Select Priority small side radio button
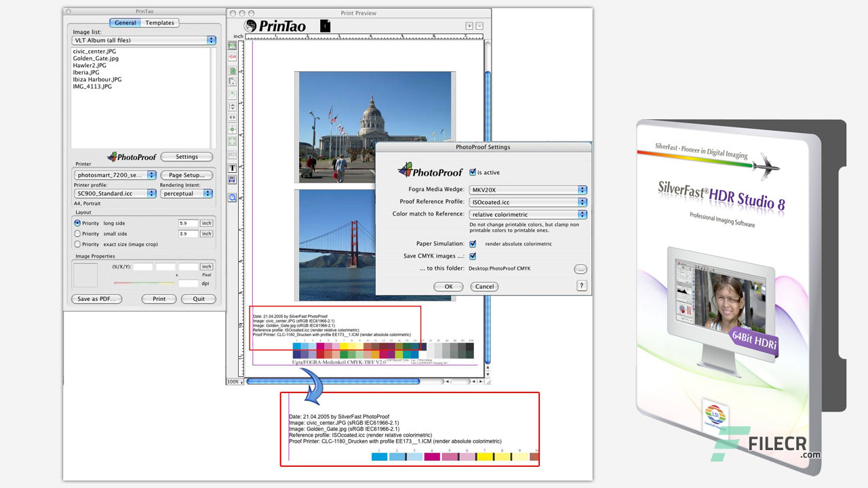The width and height of the screenshot is (868, 488). point(77,234)
